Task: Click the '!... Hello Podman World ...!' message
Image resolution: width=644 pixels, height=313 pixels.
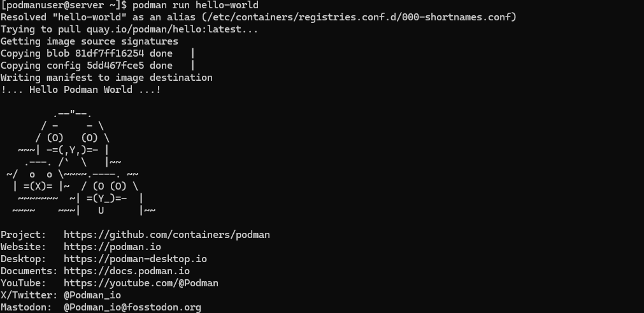Action: click(81, 90)
